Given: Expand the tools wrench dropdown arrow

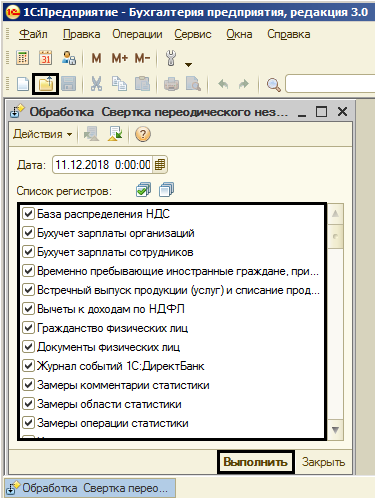Looking at the screenshot, I should pos(188,65).
